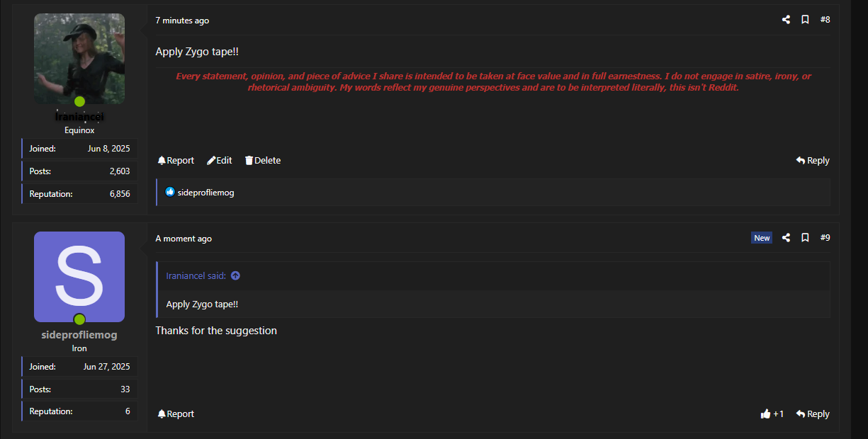868x439 pixels.
Task: Open post #8 permalink number
Action: click(x=825, y=20)
